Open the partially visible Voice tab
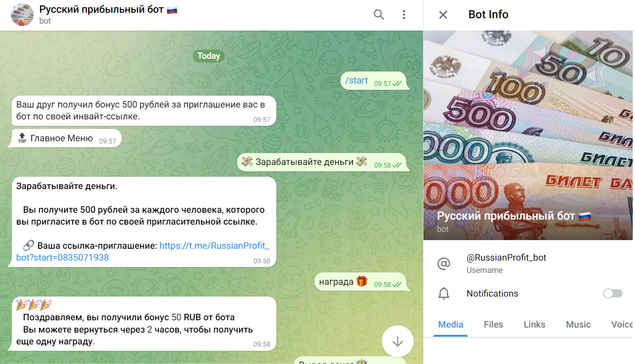 [621, 324]
